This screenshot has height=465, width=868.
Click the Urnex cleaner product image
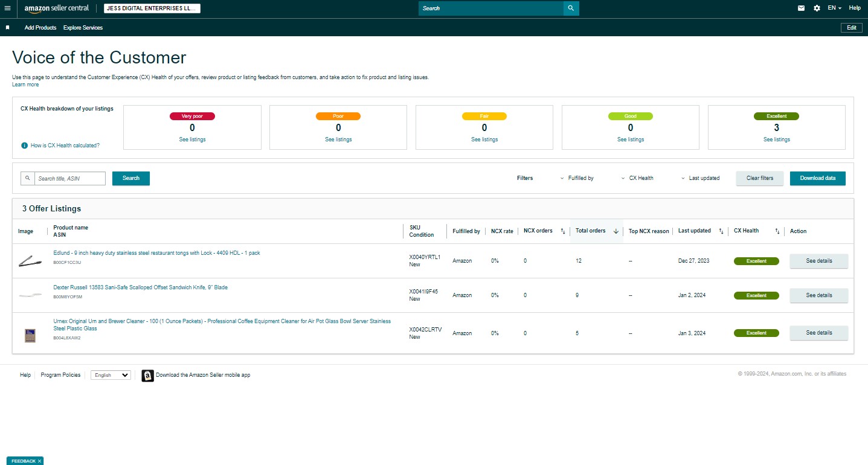click(x=30, y=335)
